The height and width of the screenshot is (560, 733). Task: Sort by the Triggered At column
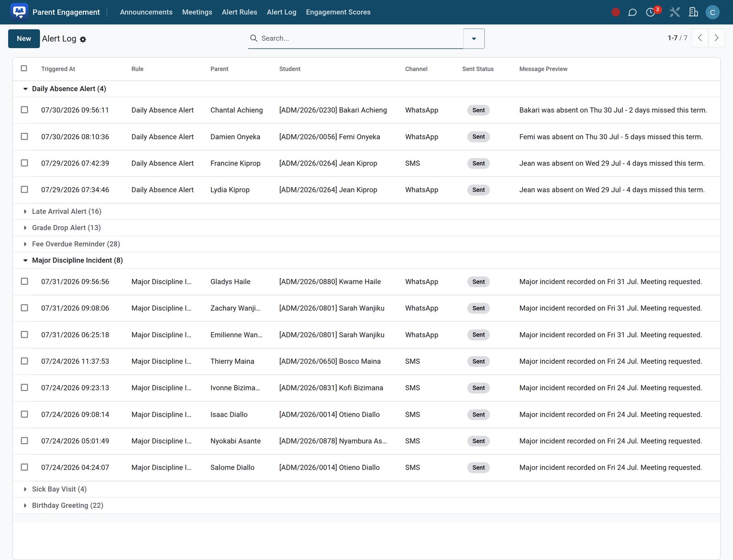pos(58,69)
